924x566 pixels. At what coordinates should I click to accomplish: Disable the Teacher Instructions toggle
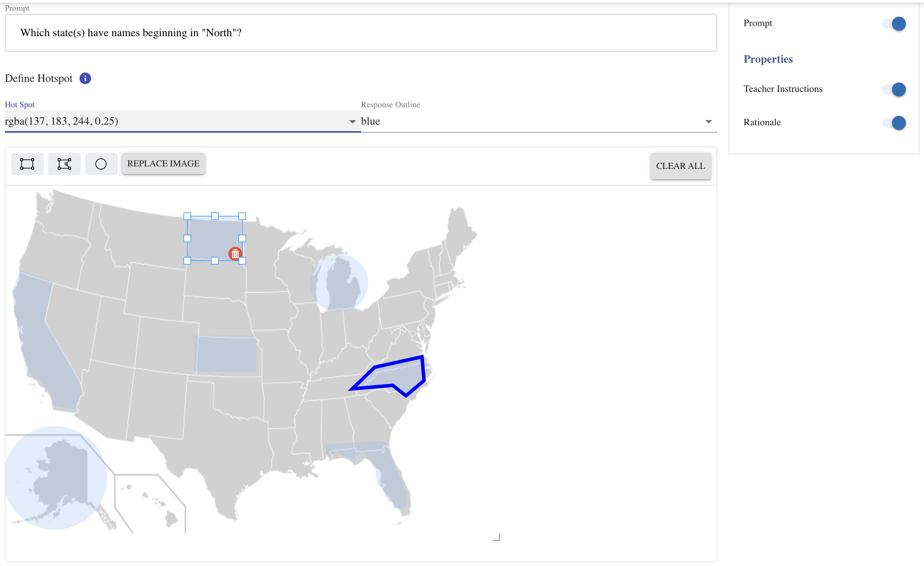[x=895, y=89]
